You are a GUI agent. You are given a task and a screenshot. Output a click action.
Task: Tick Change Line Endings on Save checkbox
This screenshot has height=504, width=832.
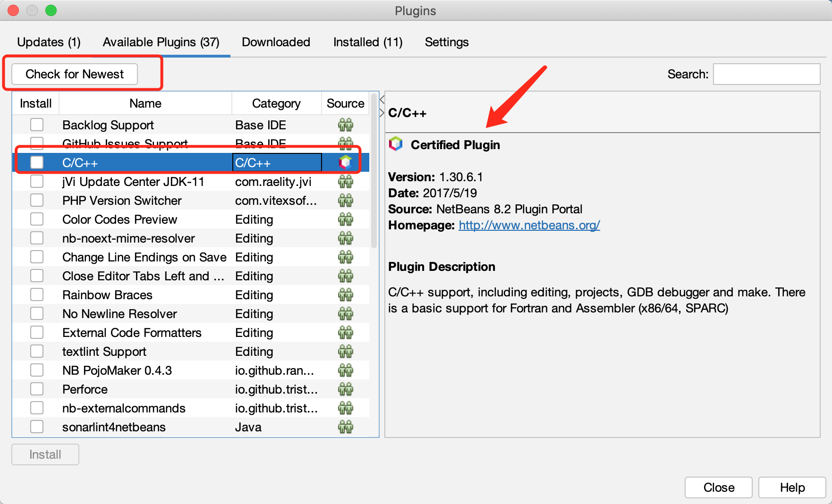[37, 257]
